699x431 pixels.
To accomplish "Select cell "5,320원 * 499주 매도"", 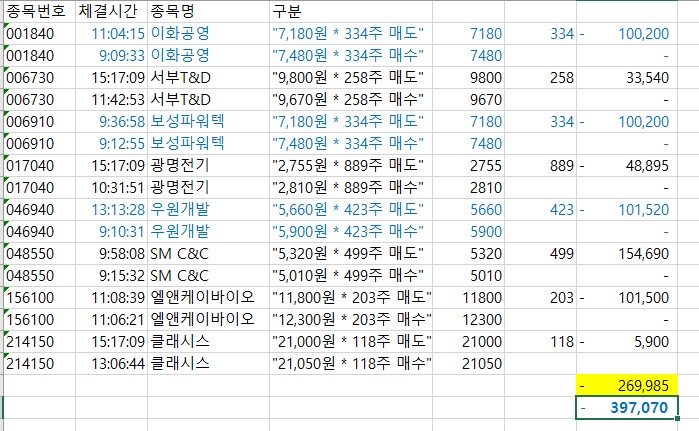I will tap(351, 254).
